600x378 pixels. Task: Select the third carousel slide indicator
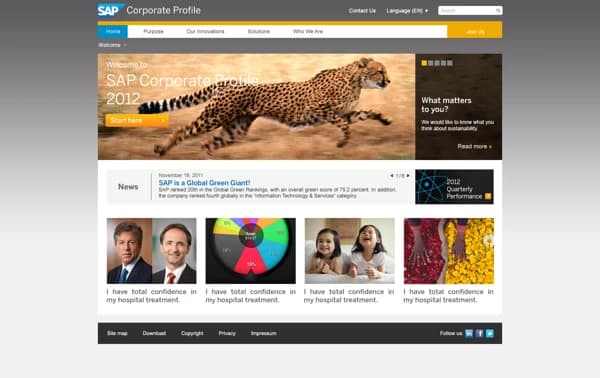[437, 63]
